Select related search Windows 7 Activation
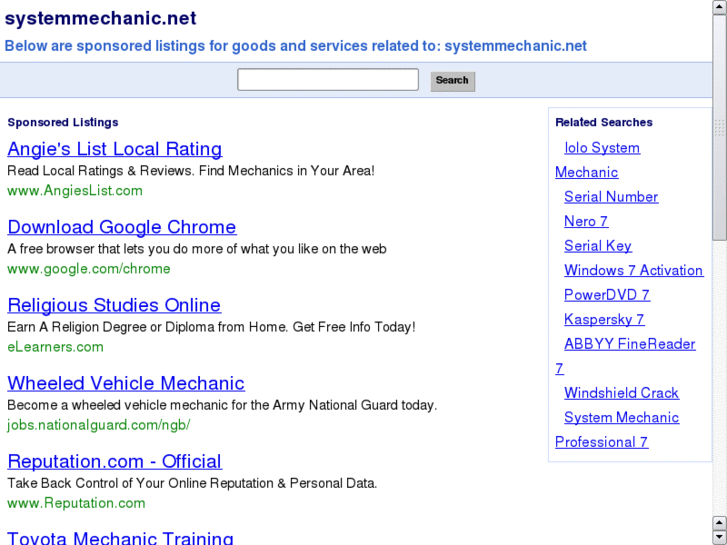 (633, 270)
